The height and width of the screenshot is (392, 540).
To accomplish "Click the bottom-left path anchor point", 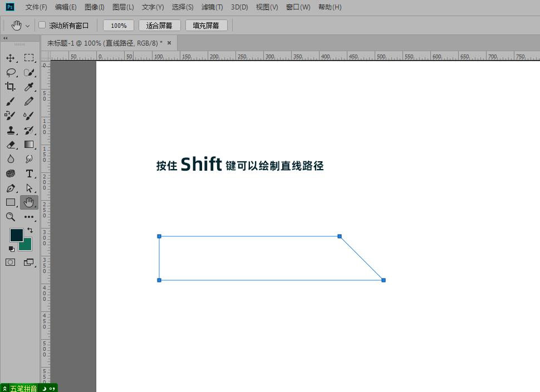I will [159, 280].
